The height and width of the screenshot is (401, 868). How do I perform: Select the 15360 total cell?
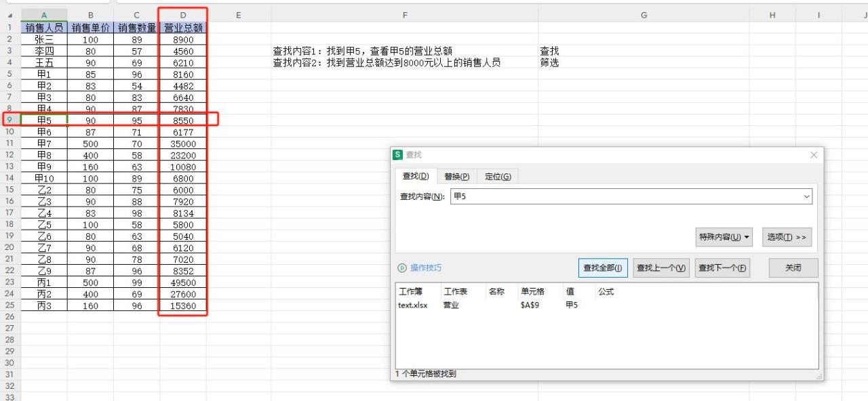click(183, 305)
